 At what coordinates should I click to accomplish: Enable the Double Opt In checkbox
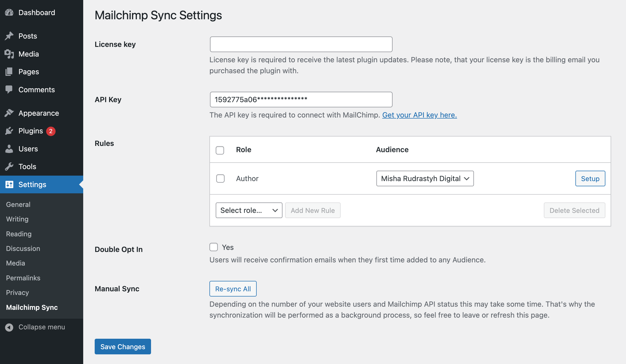213,247
